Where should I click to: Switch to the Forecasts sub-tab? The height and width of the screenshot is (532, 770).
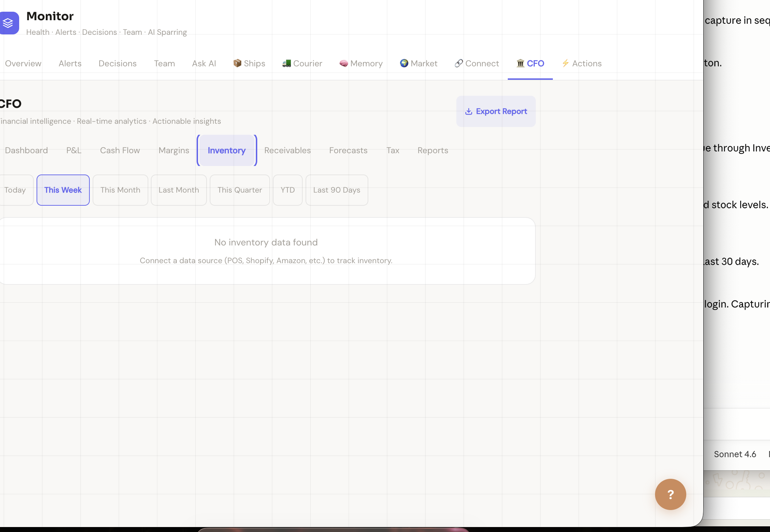click(x=348, y=150)
